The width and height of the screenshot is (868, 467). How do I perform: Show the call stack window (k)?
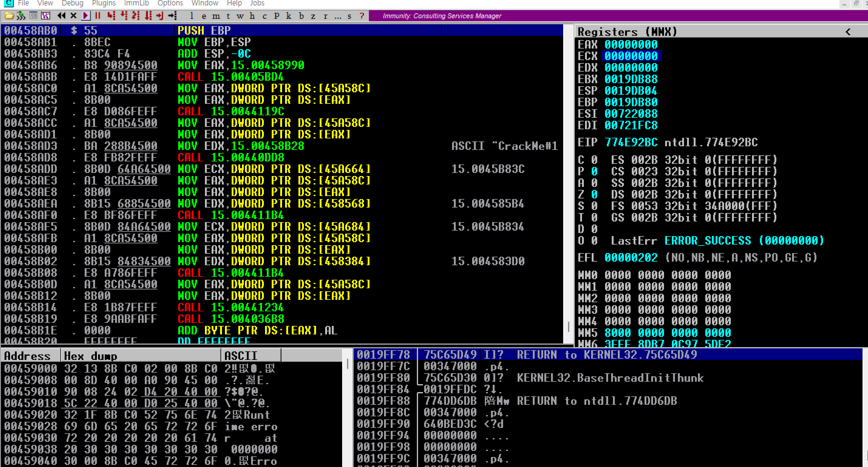[288, 16]
